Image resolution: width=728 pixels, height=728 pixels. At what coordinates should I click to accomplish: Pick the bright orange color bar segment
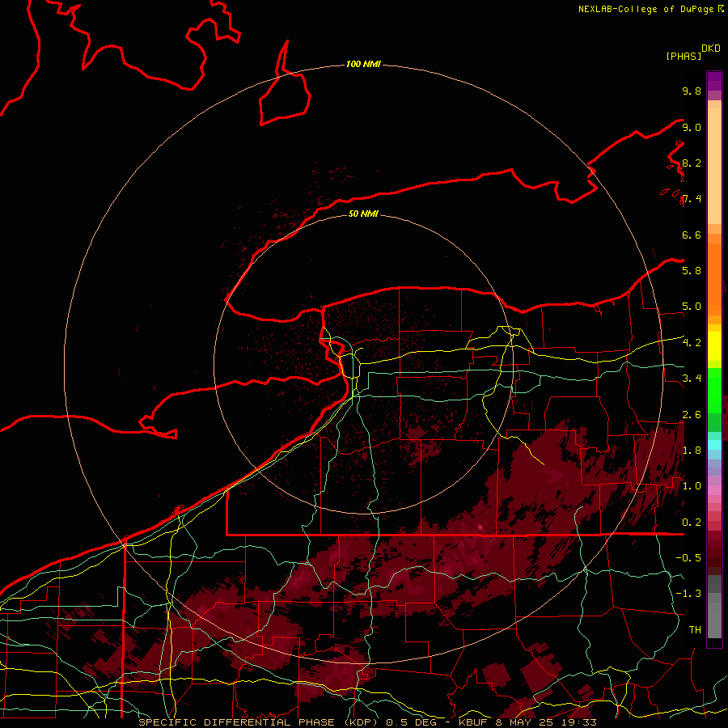714,280
